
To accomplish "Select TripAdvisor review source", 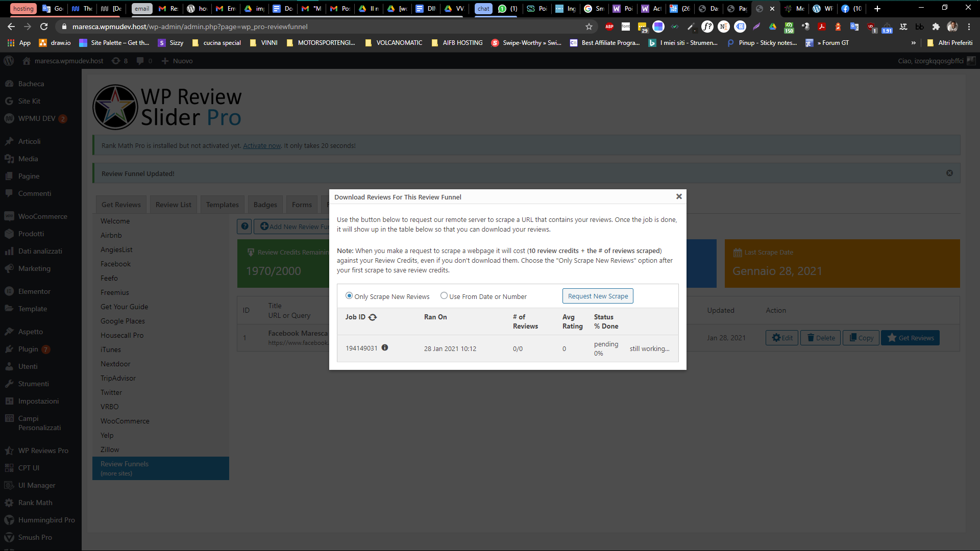I will click(118, 378).
